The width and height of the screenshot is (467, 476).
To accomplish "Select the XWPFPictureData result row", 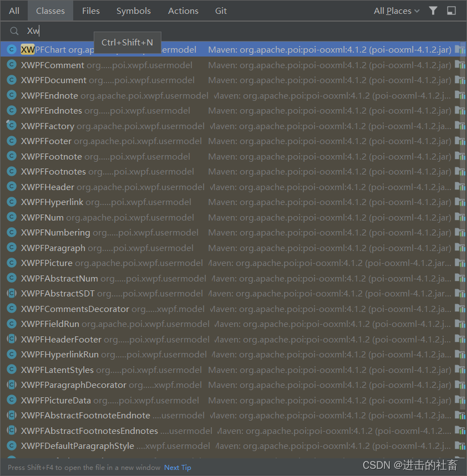I will [233, 400].
